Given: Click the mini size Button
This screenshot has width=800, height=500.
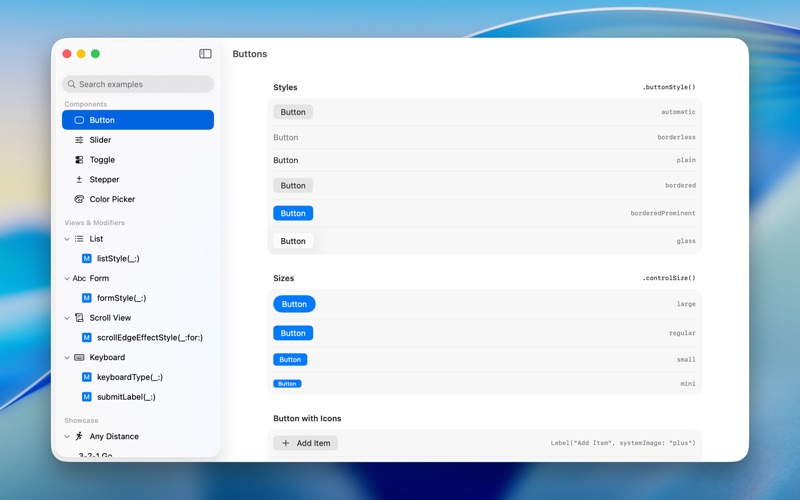Looking at the screenshot, I should 287,384.
